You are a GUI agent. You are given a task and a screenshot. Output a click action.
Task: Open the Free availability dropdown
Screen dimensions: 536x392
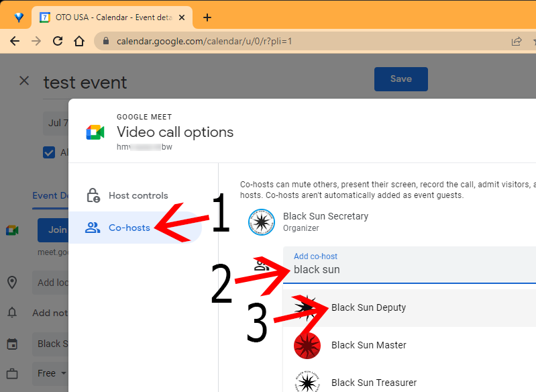tap(50, 373)
